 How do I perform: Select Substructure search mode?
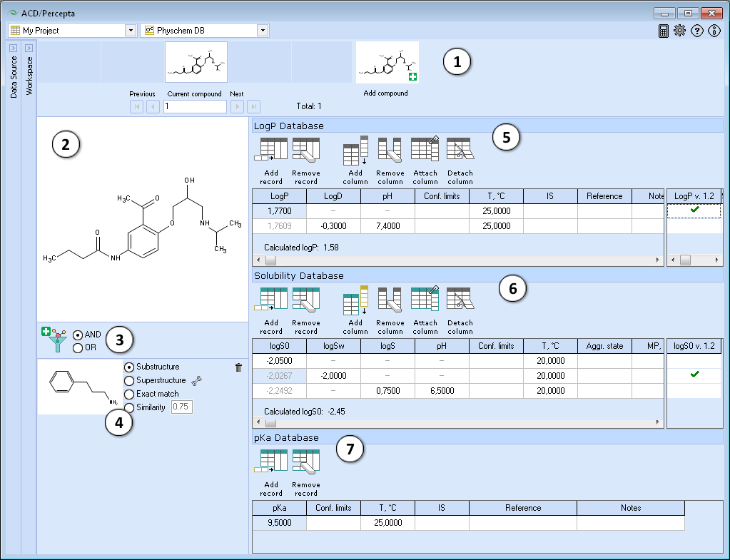129,367
